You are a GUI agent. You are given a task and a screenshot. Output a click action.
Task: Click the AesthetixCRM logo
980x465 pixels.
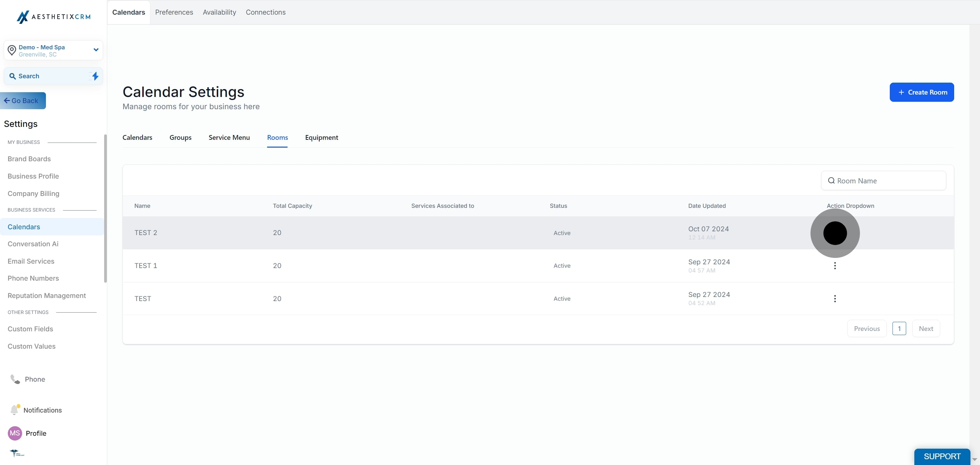[x=53, y=17]
